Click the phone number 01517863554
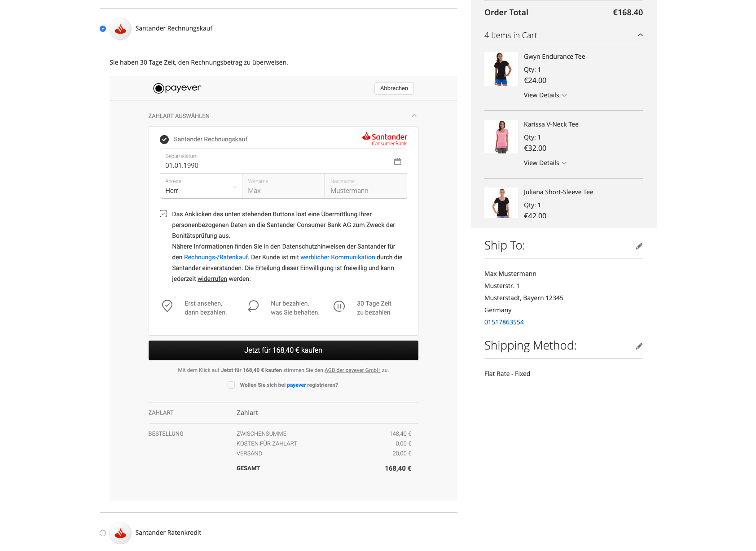The image size is (756, 551). coord(504,322)
